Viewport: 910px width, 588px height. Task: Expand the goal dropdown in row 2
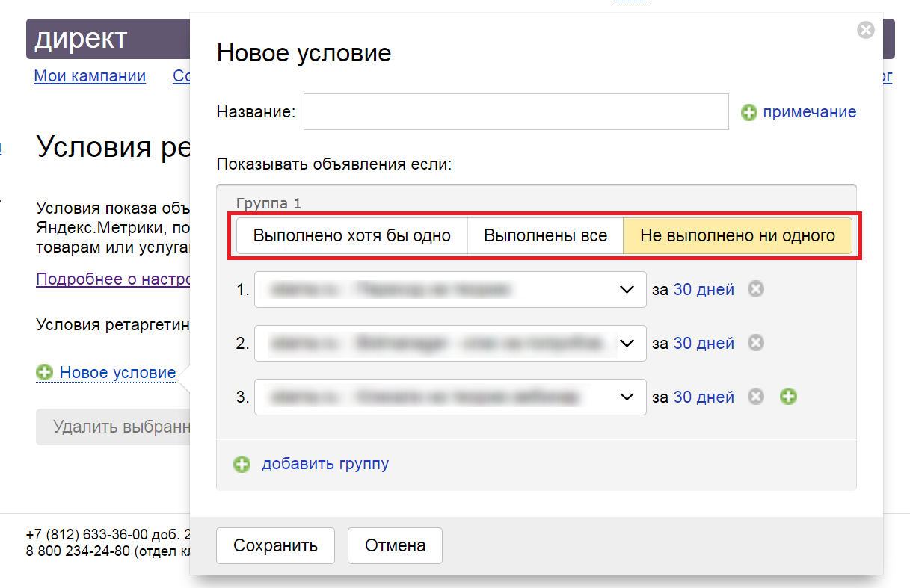(x=450, y=343)
